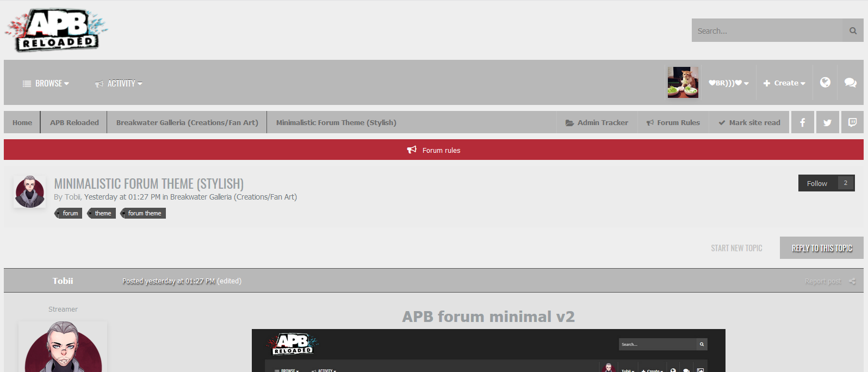Click the "theme" tag
Screen dimensions: 868x372
[x=102, y=213]
